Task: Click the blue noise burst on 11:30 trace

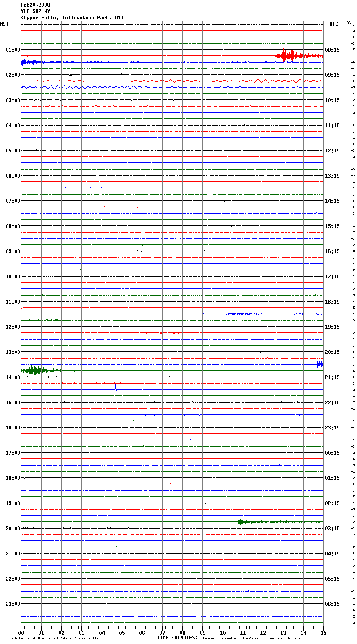Action: pyautogui.click(x=244, y=314)
